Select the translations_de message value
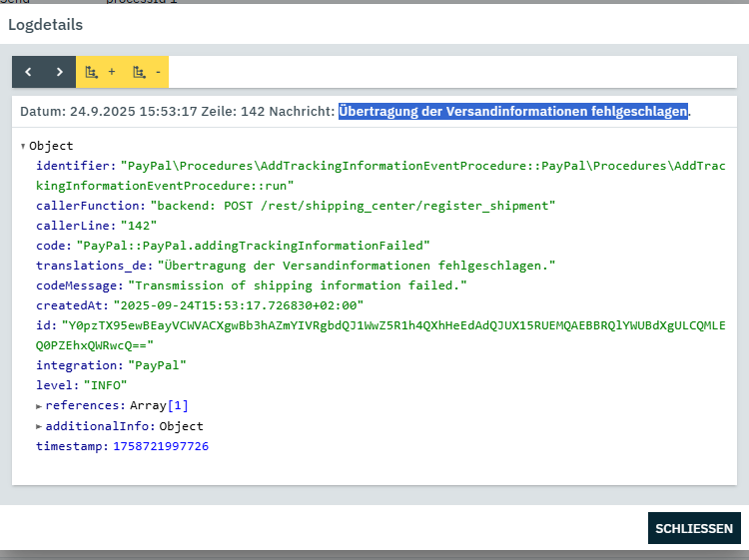 pyautogui.click(x=357, y=266)
